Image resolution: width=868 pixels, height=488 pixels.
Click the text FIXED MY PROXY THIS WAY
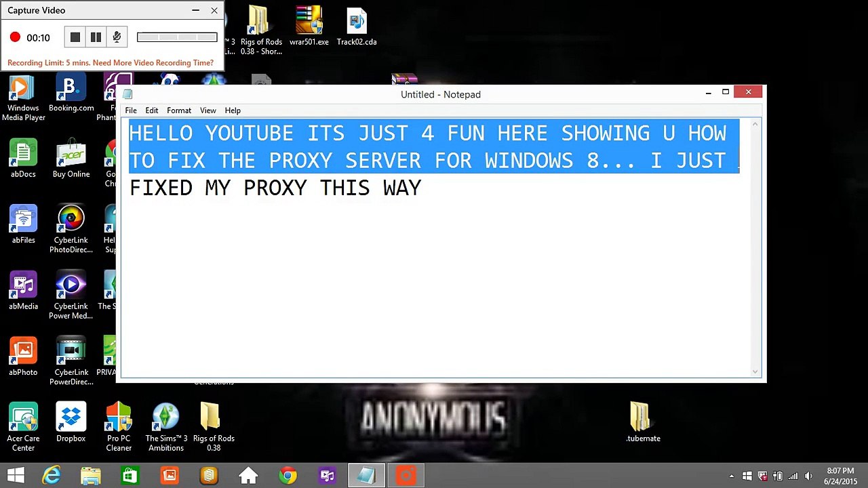point(275,188)
